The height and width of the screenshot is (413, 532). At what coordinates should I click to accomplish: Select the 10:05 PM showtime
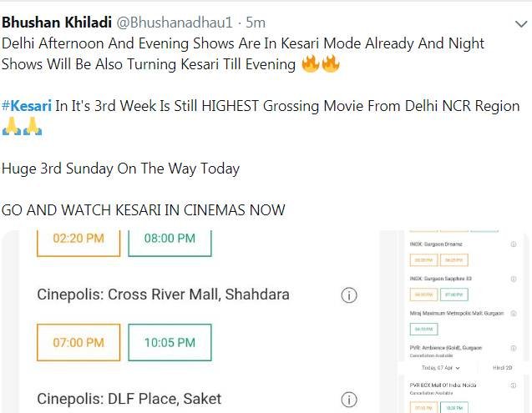coord(170,342)
